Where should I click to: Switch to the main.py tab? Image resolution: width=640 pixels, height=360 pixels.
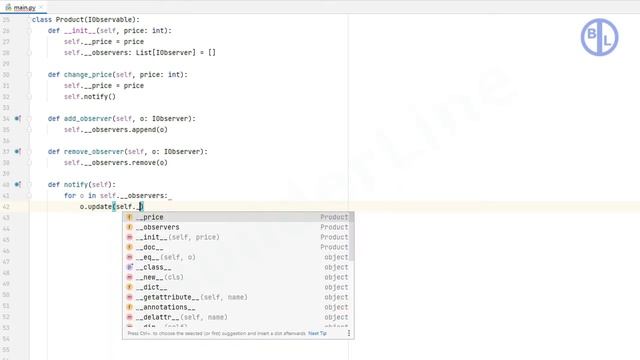[24, 7]
